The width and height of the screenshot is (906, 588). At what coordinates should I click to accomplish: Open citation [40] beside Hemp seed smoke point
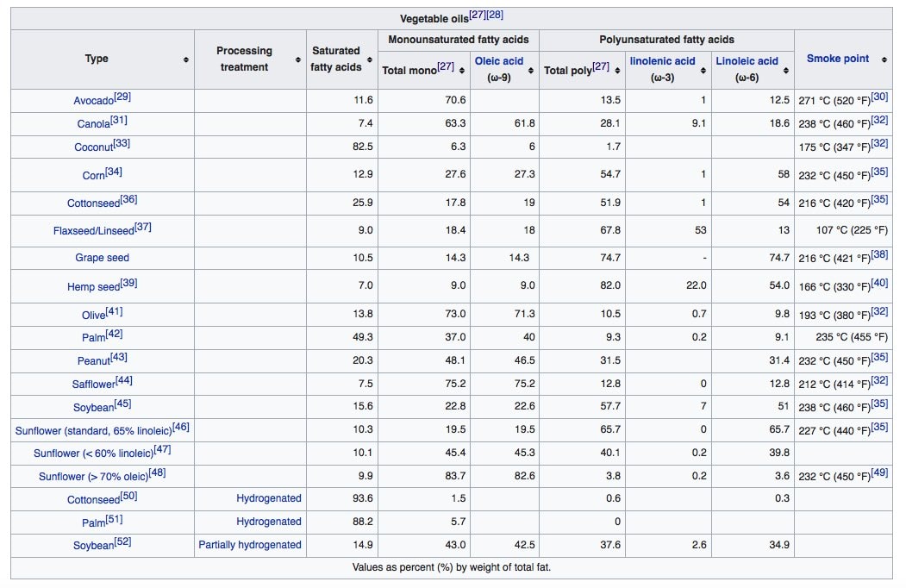click(x=879, y=284)
